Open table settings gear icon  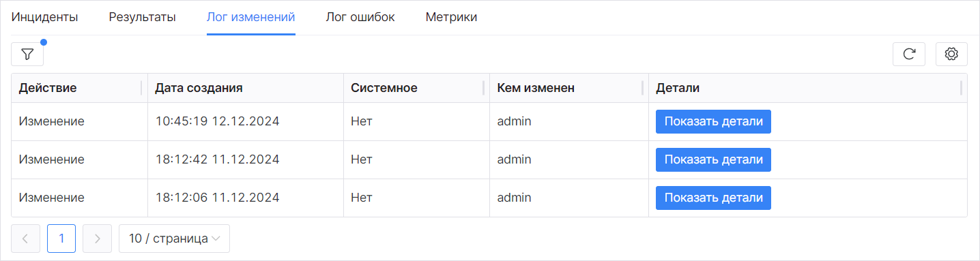[951, 54]
